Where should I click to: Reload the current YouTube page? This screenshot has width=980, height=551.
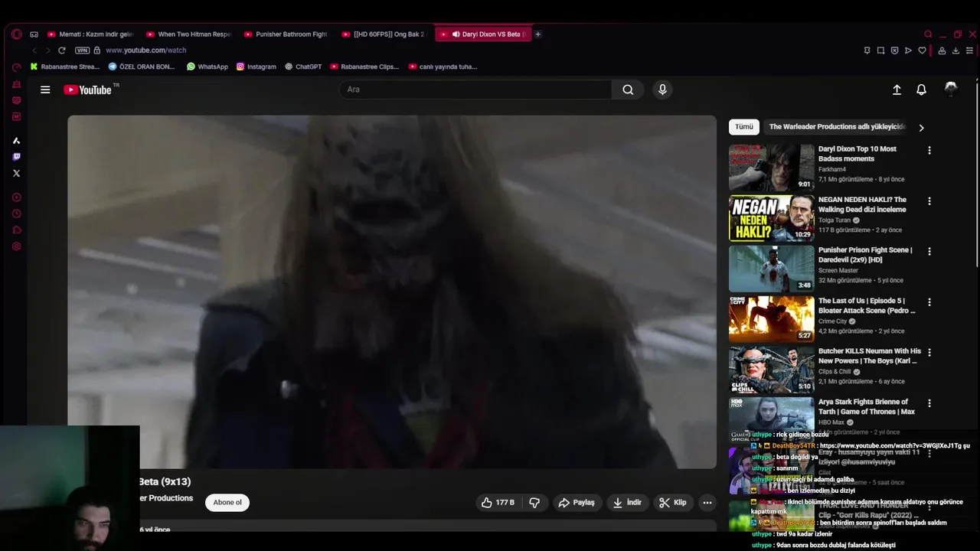[x=62, y=51]
